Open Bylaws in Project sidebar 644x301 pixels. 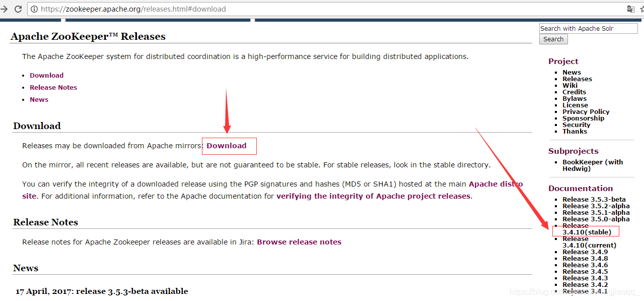pos(575,99)
